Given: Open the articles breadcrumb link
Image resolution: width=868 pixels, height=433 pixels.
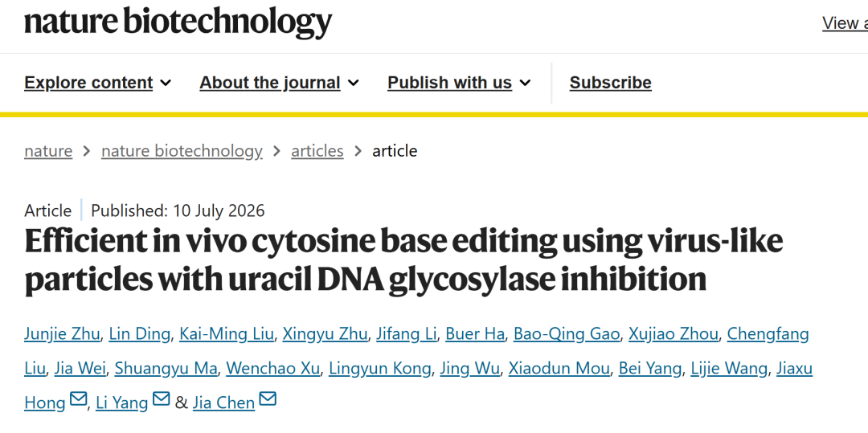Looking at the screenshot, I should [317, 151].
